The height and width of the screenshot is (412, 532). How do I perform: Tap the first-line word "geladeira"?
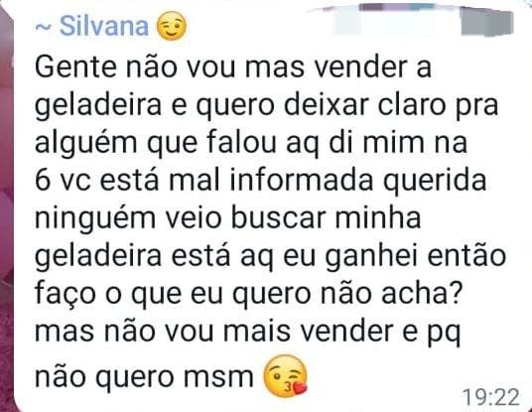pos(98,106)
